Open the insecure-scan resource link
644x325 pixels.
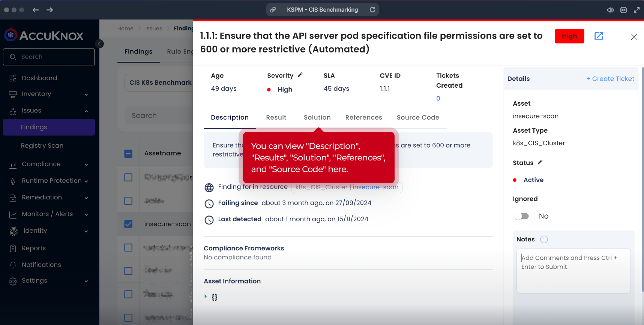[x=375, y=187]
